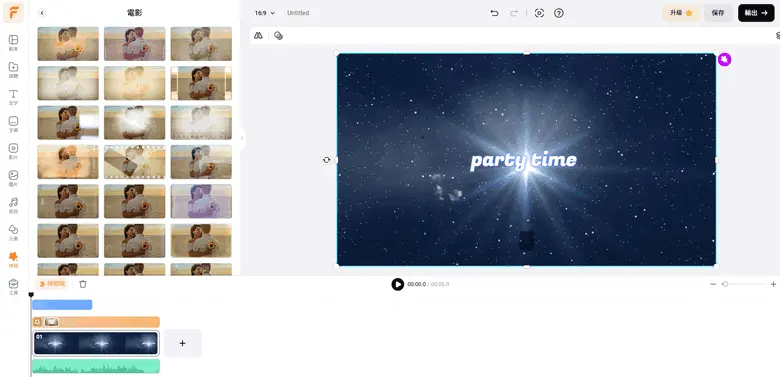This screenshot has height=377, width=780.
Task: Click the flip mirror icon above canvas
Action: [258, 35]
